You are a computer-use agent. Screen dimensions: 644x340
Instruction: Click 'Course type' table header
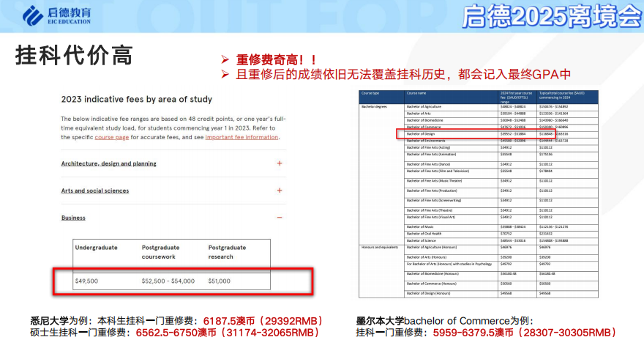pos(370,93)
